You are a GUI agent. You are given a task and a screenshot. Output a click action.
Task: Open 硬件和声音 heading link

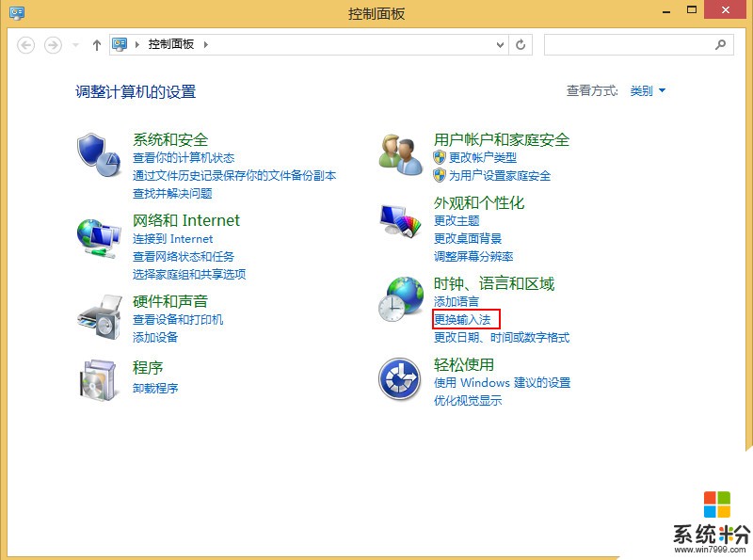pyautogui.click(x=170, y=301)
